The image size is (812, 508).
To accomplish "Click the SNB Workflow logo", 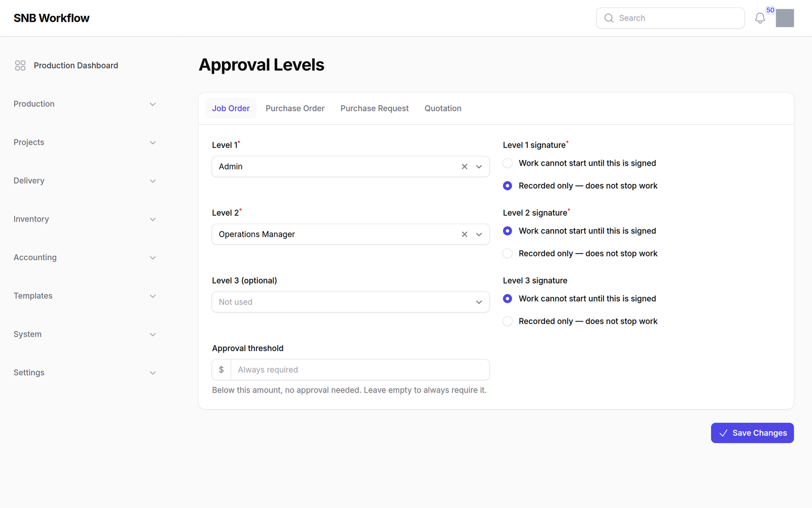I will pyautogui.click(x=51, y=18).
